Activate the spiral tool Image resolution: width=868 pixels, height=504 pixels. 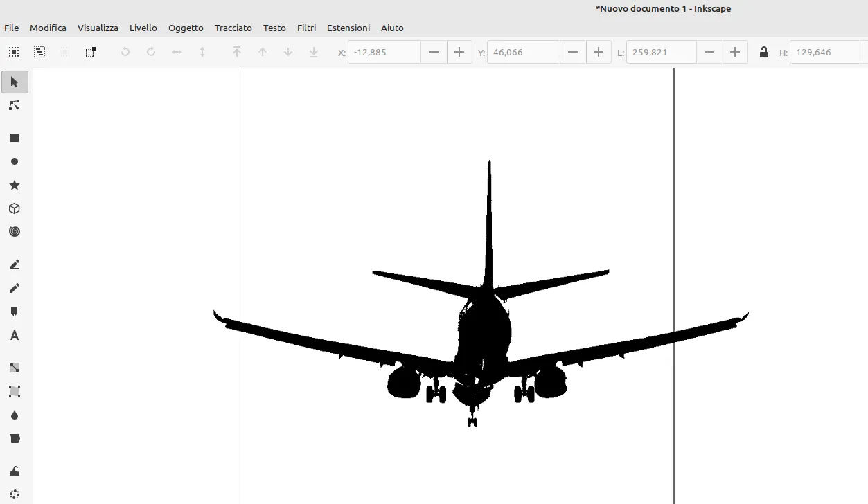tap(15, 232)
